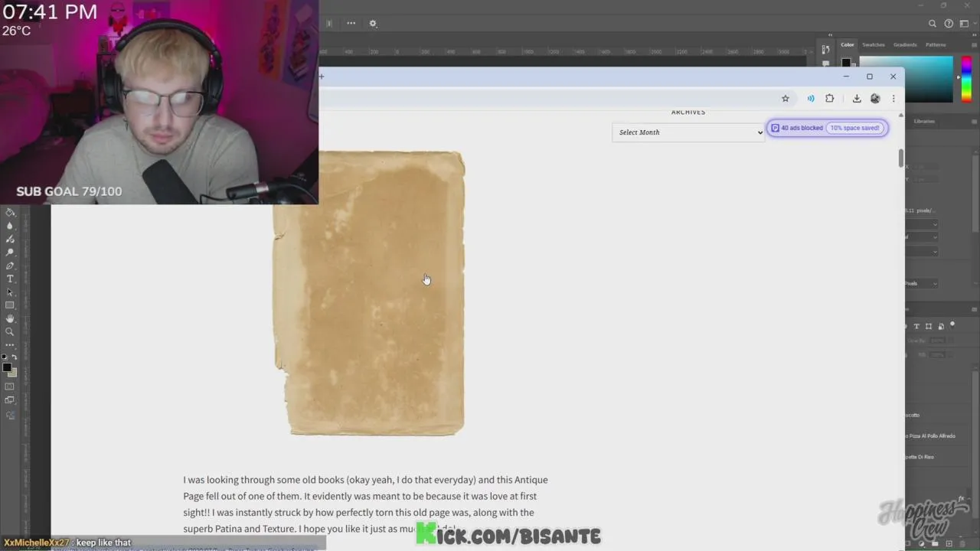Bookmark this page with the star
The width and height of the screenshot is (980, 551).
click(x=785, y=98)
